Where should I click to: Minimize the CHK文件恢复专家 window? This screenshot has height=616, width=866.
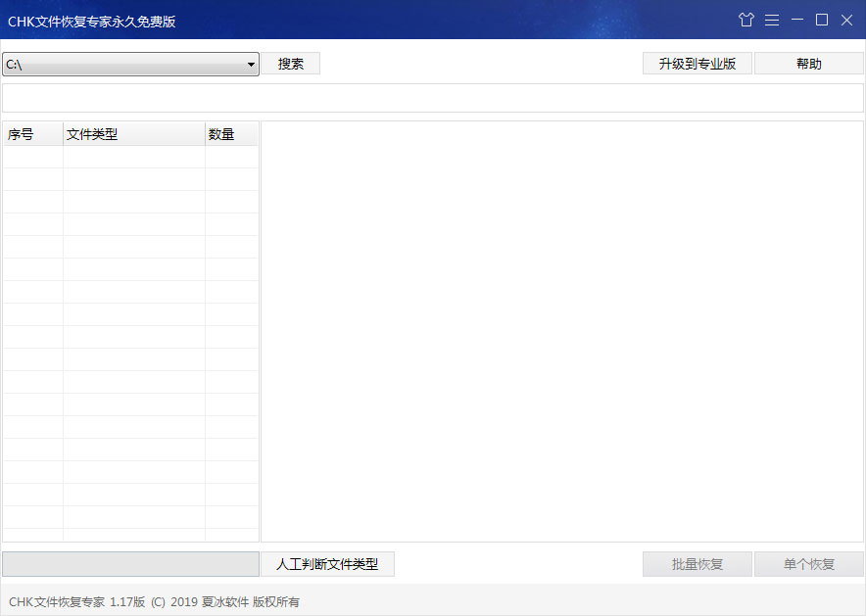pos(796,20)
